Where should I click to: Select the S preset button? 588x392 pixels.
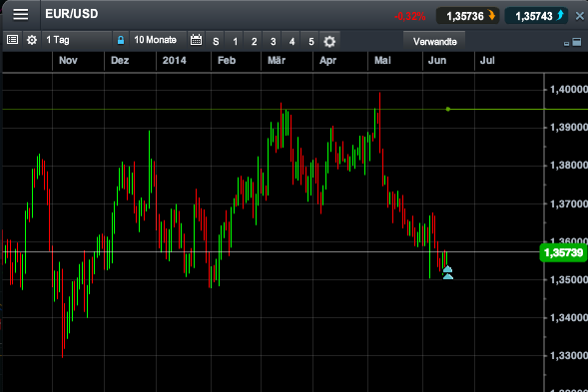[216, 41]
